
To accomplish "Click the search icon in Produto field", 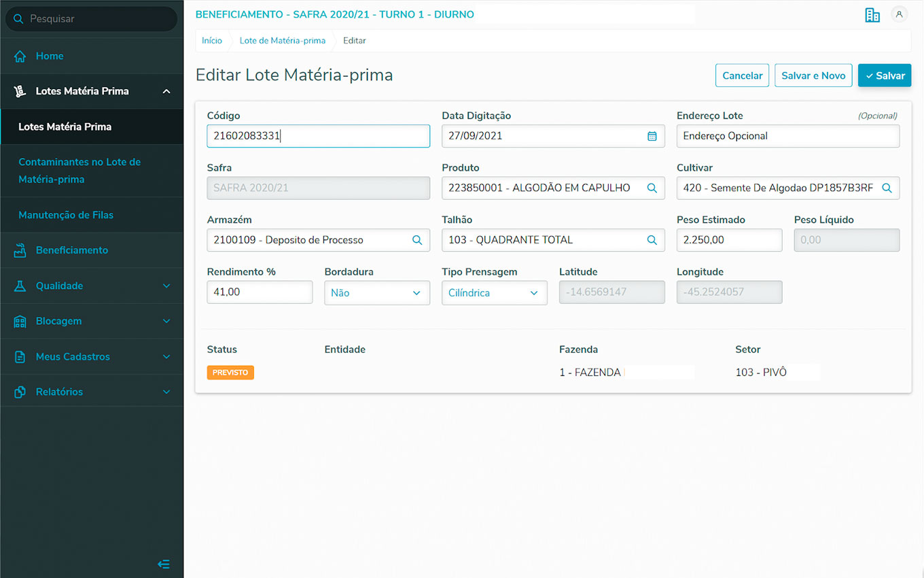I will (652, 188).
